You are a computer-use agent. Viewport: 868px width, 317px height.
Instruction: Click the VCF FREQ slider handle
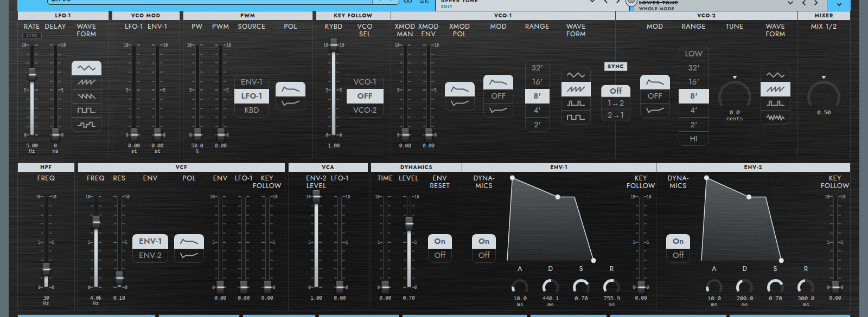[x=96, y=221]
